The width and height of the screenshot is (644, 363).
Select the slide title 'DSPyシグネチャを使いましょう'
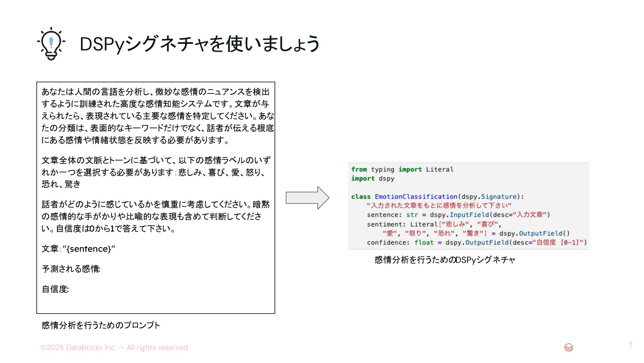pyautogui.click(x=200, y=44)
